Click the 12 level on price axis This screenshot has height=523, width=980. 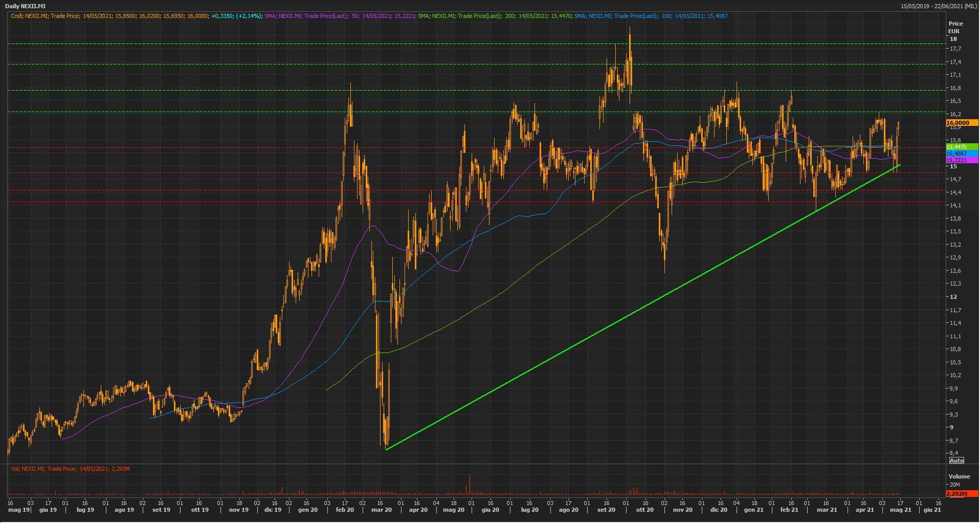click(x=953, y=297)
